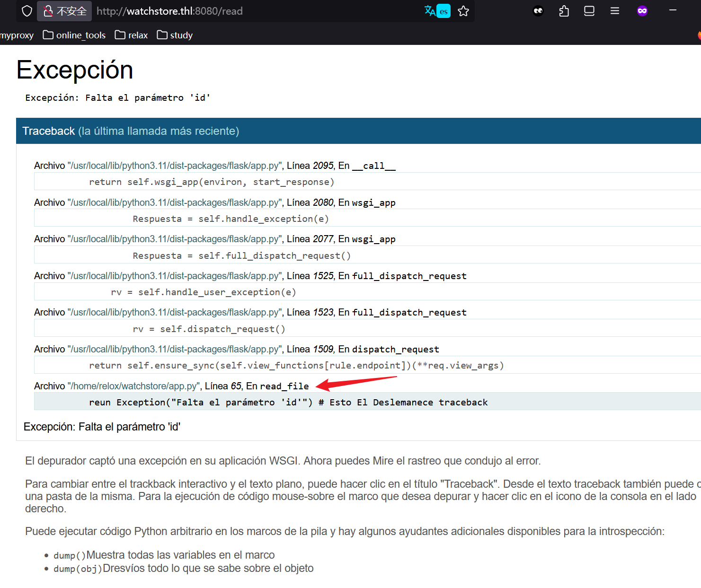Open the insecure connection site info
The width and height of the screenshot is (701, 588).
coord(65,11)
